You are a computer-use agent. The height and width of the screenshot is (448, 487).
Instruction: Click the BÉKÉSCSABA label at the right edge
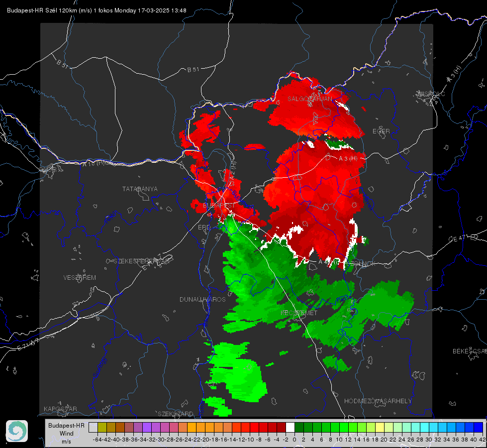tap(470, 351)
